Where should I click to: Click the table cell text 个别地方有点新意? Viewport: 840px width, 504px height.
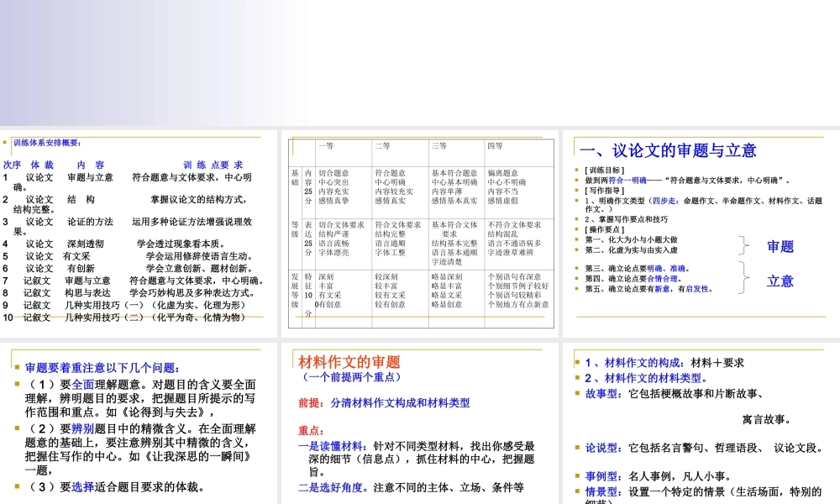tap(518, 304)
